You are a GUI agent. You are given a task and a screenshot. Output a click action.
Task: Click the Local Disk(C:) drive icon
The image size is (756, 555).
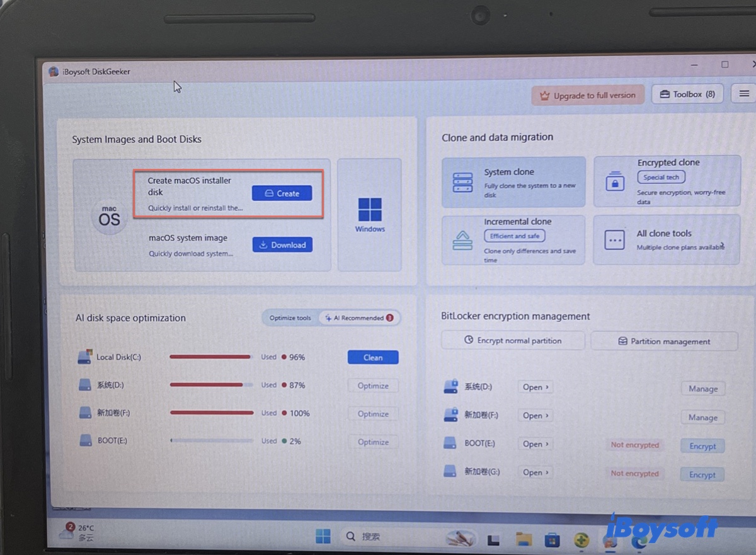[x=84, y=357]
